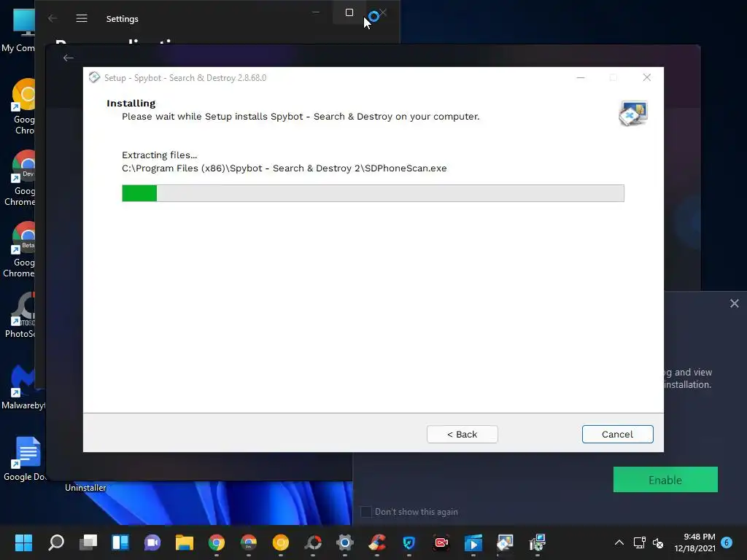The image size is (747, 560).
Task: Open Widgets from the taskbar
Action: [x=120, y=542]
